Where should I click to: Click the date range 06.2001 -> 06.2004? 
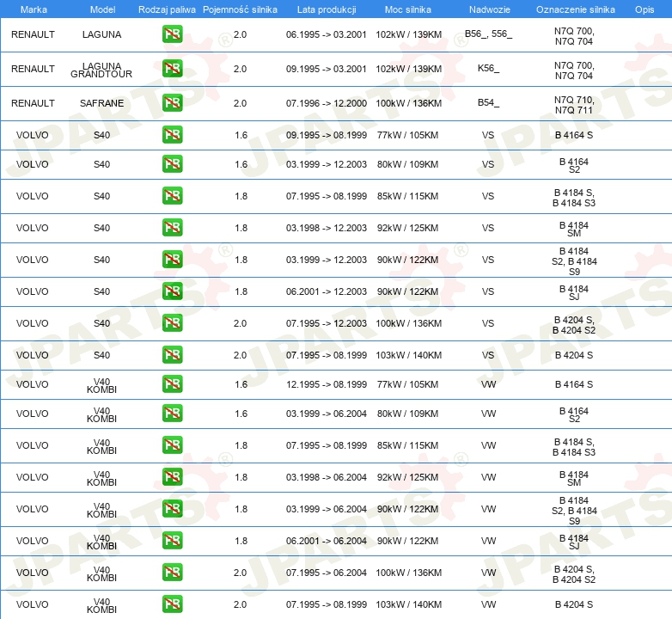click(x=327, y=541)
